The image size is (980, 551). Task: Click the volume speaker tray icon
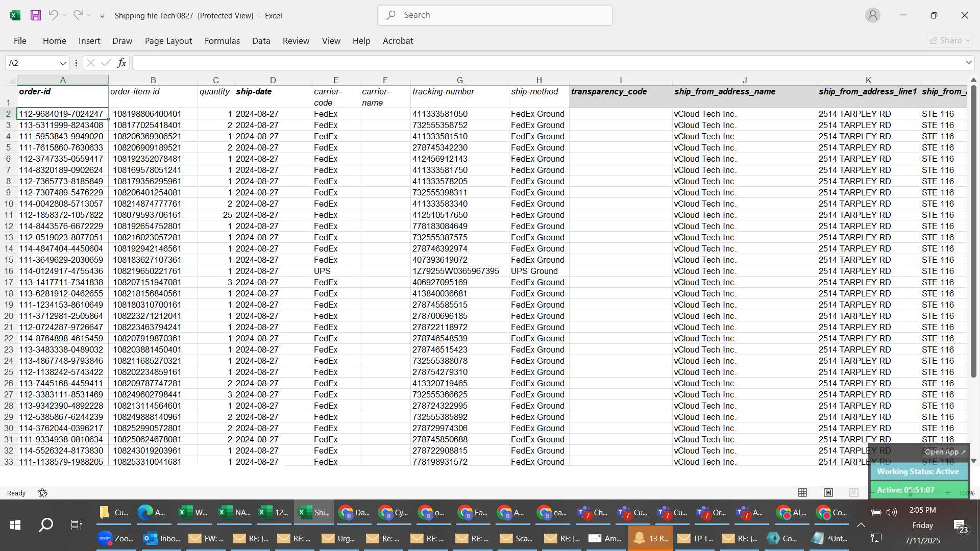point(892,512)
